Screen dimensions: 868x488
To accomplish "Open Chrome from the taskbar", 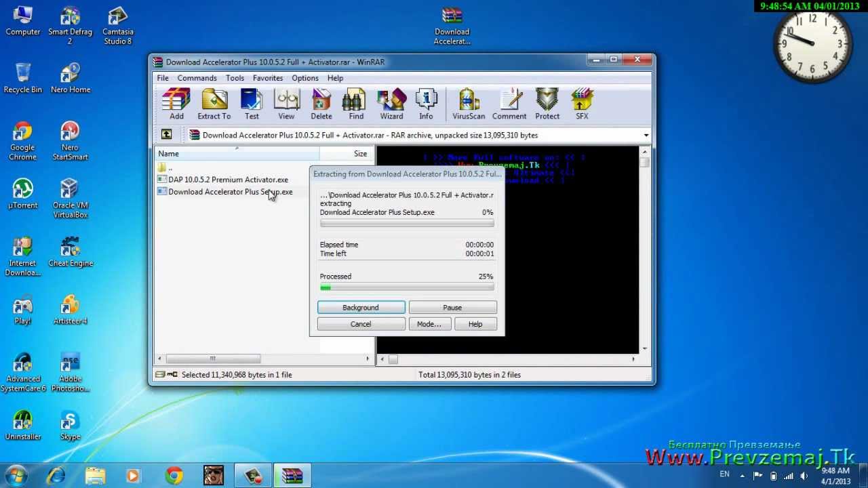I will pos(174,476).
